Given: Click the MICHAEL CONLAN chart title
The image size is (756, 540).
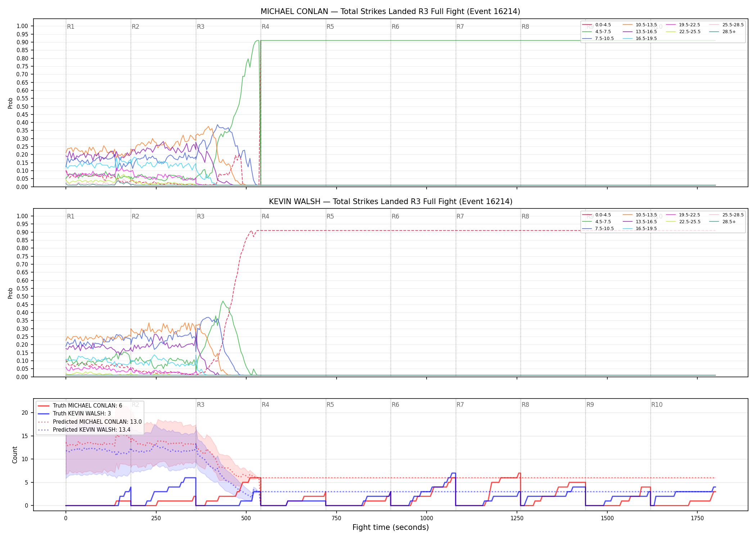Looking at the screenshot, I should [x=390, y=12].
